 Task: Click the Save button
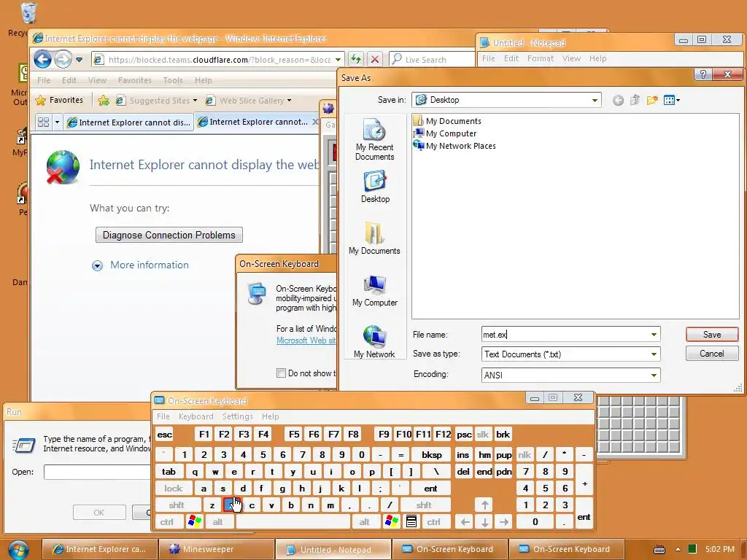click(712, 334)
